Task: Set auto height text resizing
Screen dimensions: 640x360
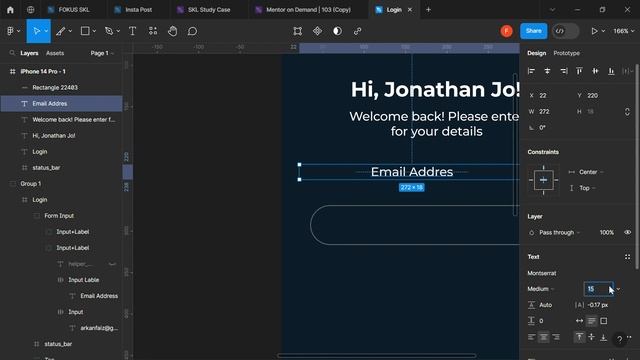Action: pos(591,321)
